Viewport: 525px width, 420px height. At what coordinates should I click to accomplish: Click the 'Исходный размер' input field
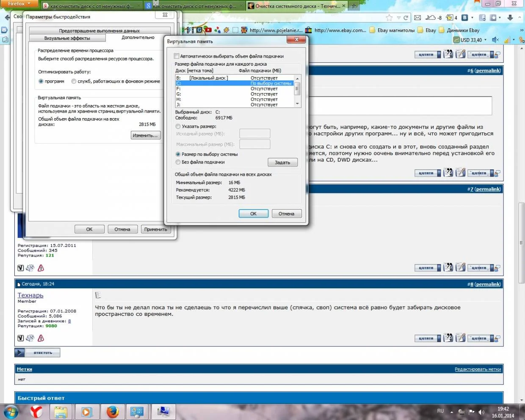pyautogui.click(x=255, y=134)
